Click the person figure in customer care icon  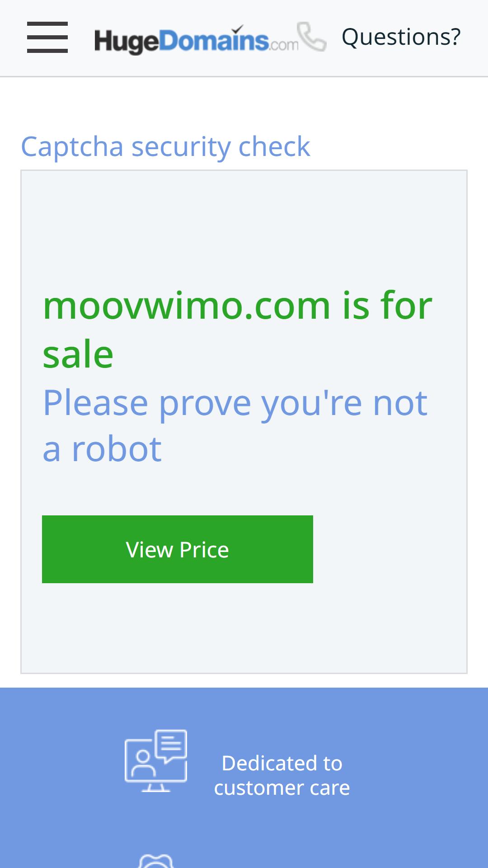143,764
